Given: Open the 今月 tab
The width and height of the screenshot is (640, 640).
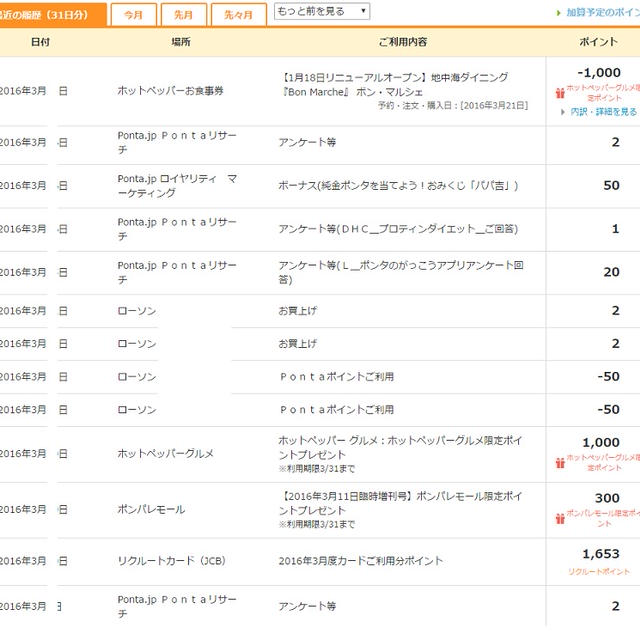Looking at the screenshot, I should tap(133, 15).
